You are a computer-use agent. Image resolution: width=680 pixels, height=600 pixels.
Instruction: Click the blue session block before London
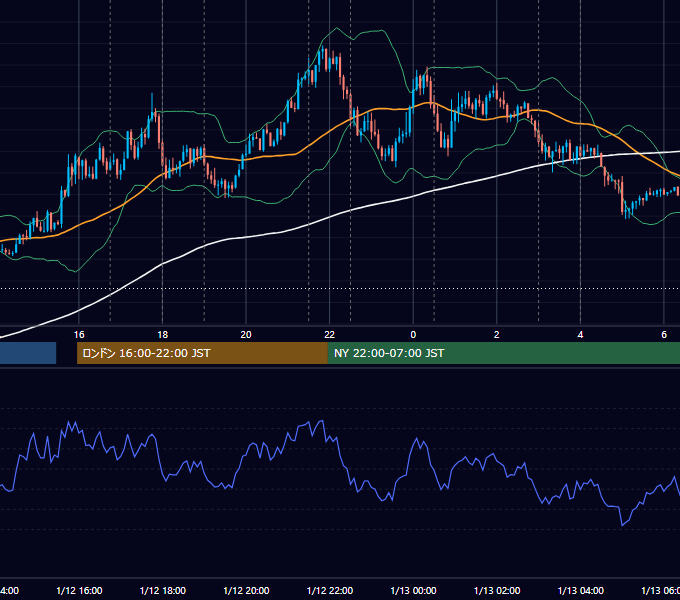[x=28, y=353]
